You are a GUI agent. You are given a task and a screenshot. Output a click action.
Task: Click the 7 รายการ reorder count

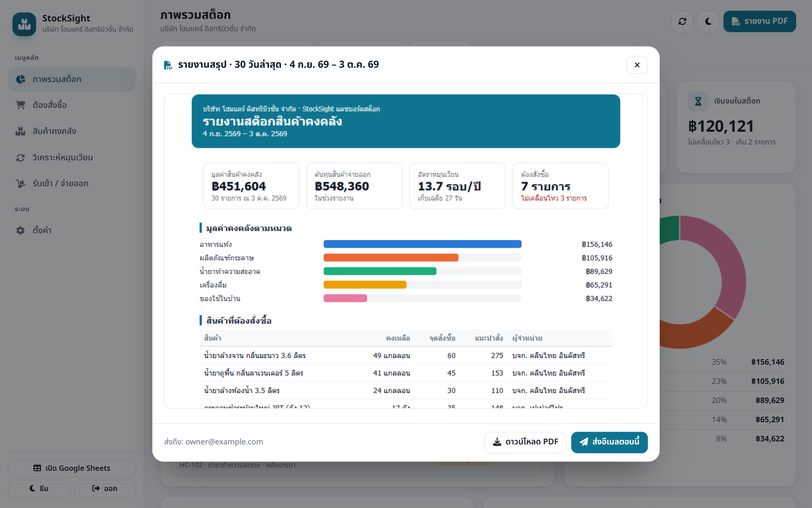coord(545,186)
